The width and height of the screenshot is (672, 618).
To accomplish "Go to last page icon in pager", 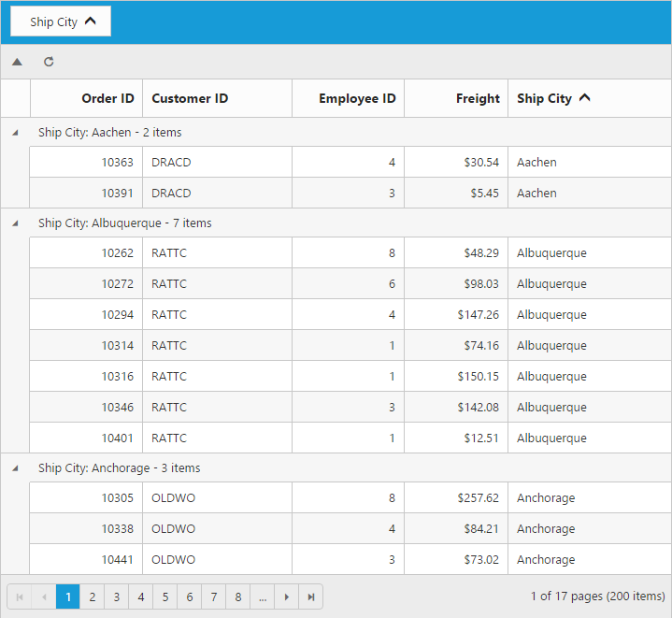I will click(x=311, y=597).
